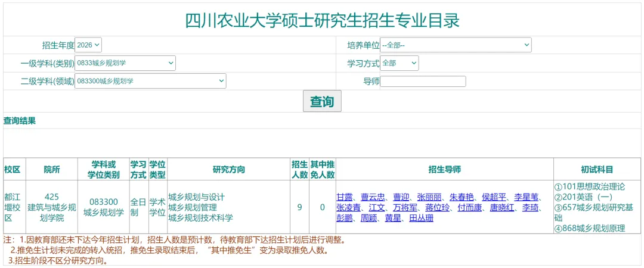Click the 导师 name input field
644x268 pixels.
(423, 81)
